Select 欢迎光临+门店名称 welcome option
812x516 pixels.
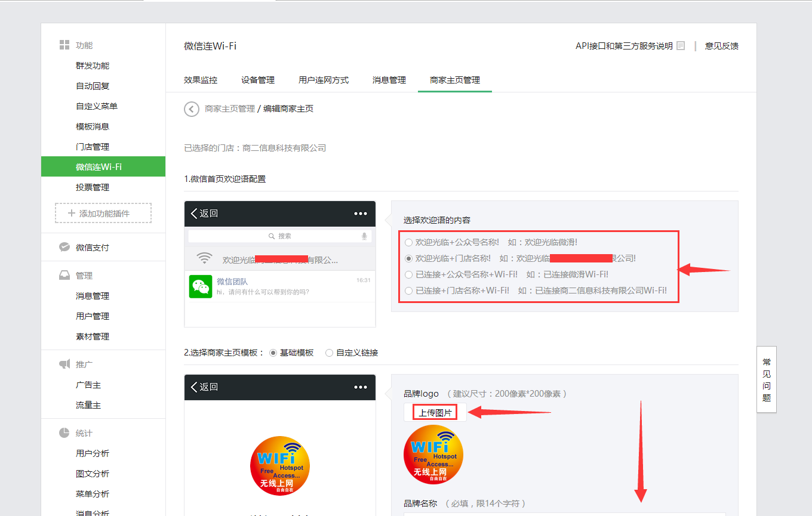click(x=408, y=258)
